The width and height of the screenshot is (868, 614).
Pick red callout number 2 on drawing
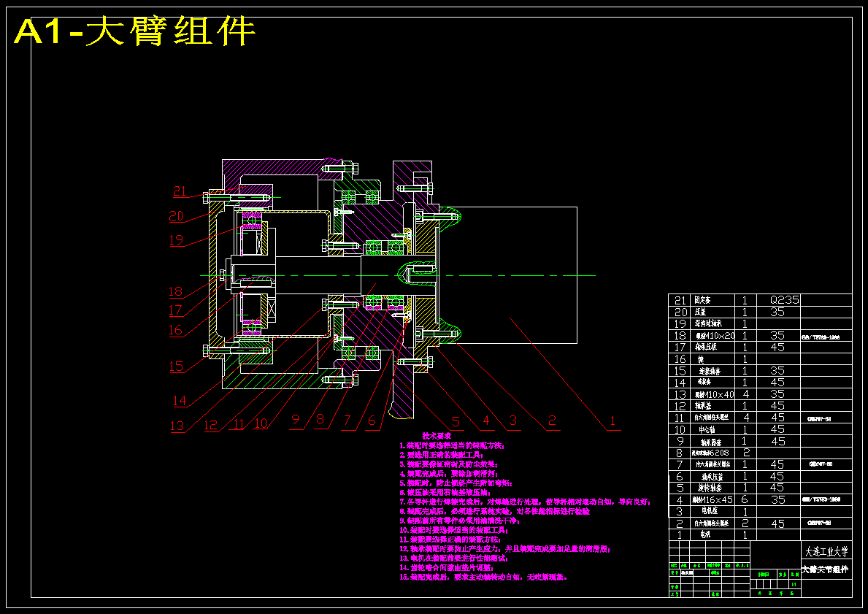coord(552,421)
